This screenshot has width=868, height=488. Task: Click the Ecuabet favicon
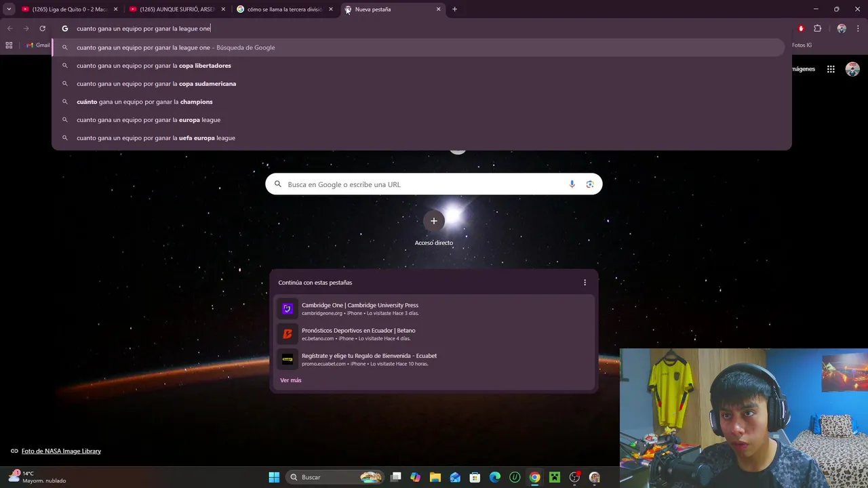pyautogui.click(x=288, y=359)
